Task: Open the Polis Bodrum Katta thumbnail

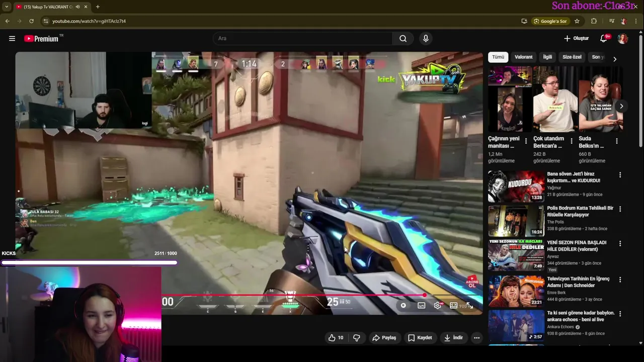Action: (516, 221)
